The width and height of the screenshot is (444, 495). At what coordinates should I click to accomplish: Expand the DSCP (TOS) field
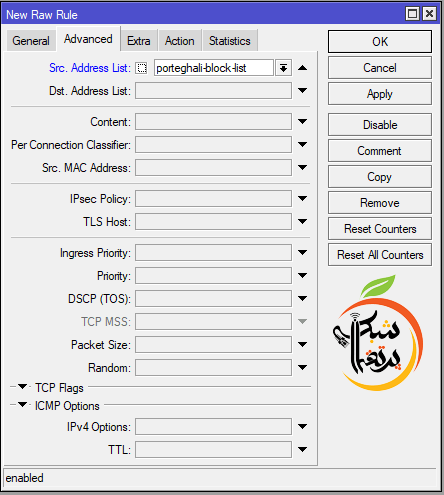coord(302,298)
